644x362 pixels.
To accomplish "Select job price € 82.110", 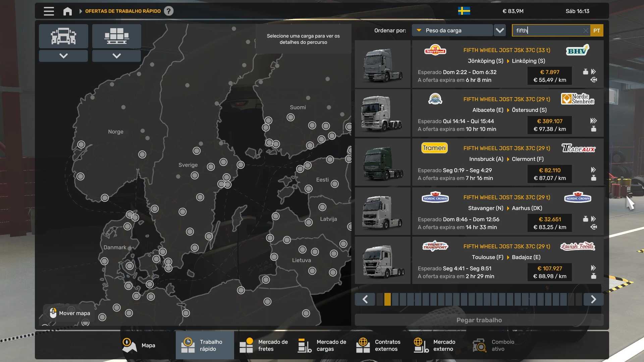I will (549, 170).
